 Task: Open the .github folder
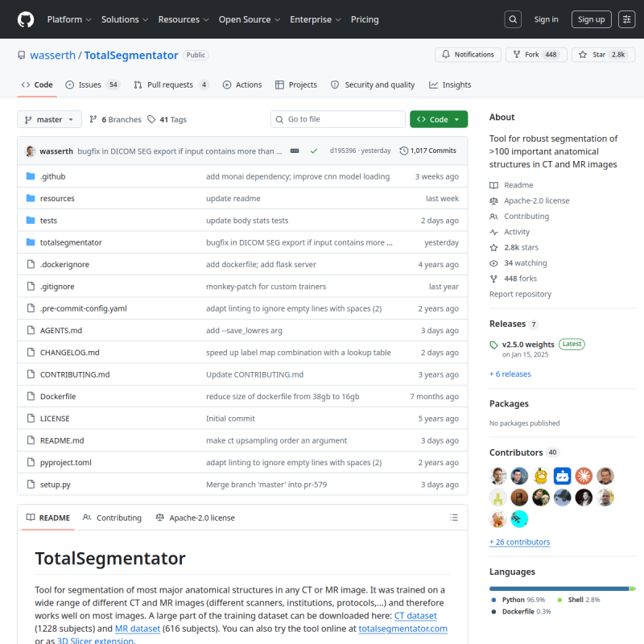tap(52, 176)
